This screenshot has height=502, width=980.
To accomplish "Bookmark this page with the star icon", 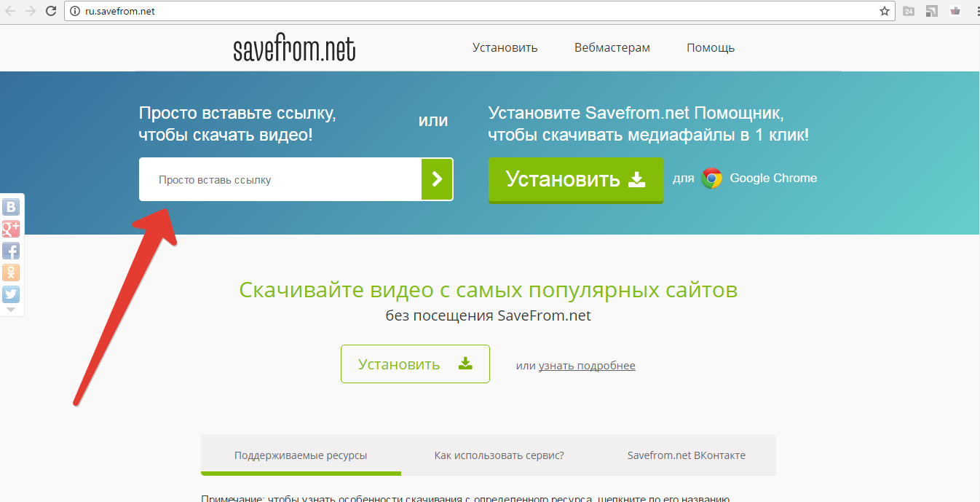I will point(885,11).
